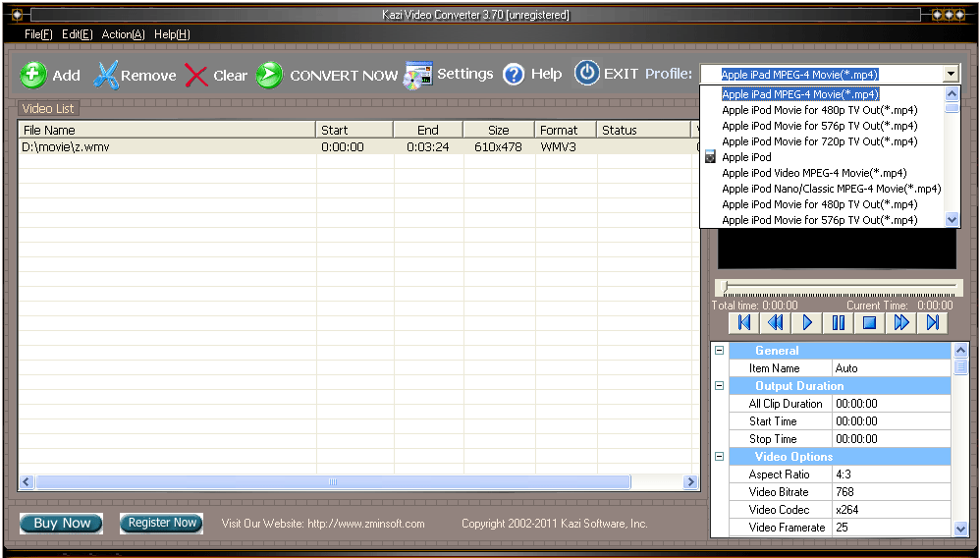Click the Size column header
This screenshot has width=980, height=558.
499,130
